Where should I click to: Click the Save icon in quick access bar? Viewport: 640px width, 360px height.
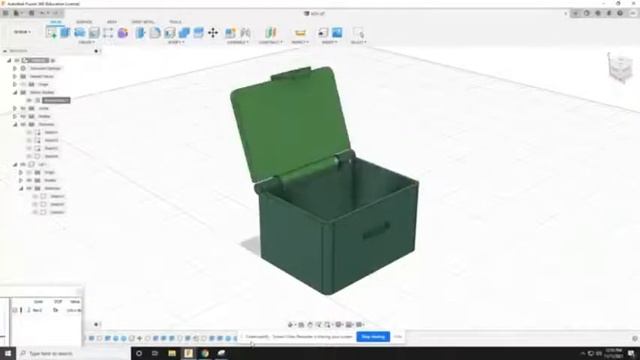[x=31, y=13]
